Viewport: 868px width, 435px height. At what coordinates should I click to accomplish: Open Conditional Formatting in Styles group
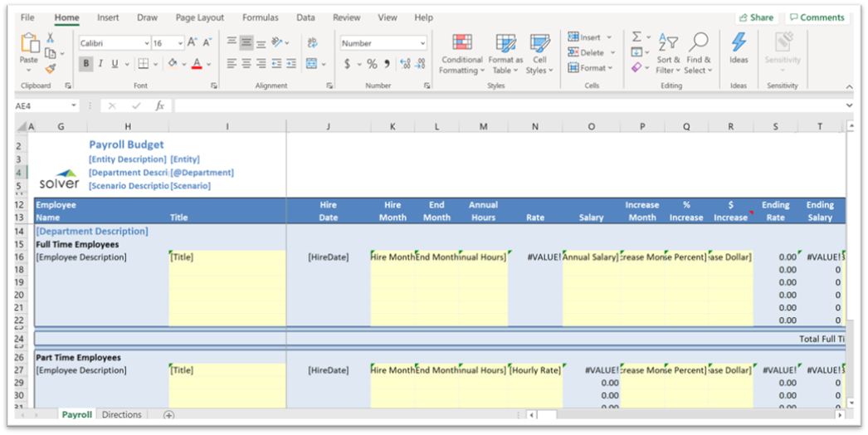click(462, 54)
